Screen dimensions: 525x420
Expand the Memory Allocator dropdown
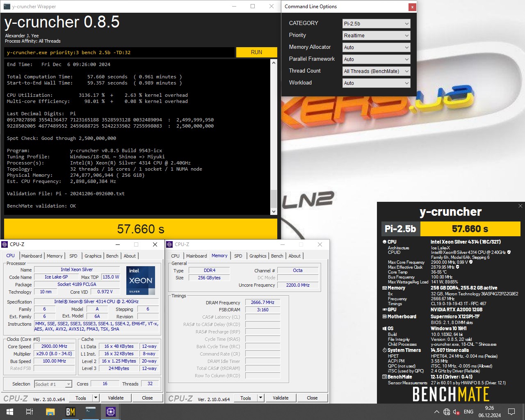[x=376, y=48]
